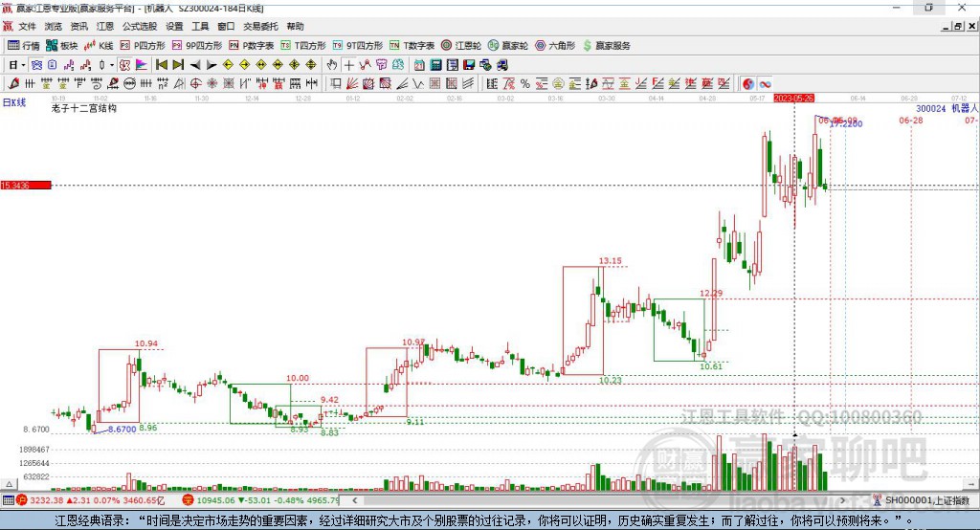Click the up-triangle button at chart bottom-left
The image size is (980, 530).
click(9, 484)
